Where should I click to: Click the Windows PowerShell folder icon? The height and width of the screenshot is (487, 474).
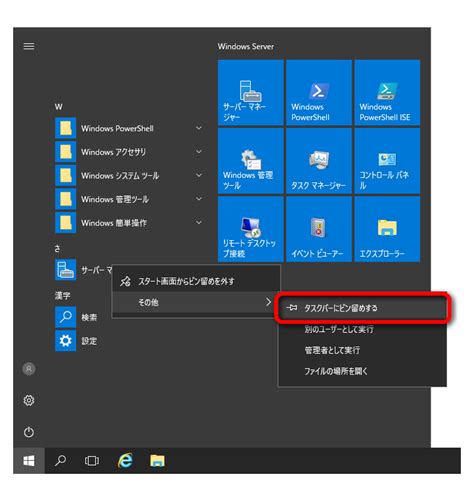[65, 128]
